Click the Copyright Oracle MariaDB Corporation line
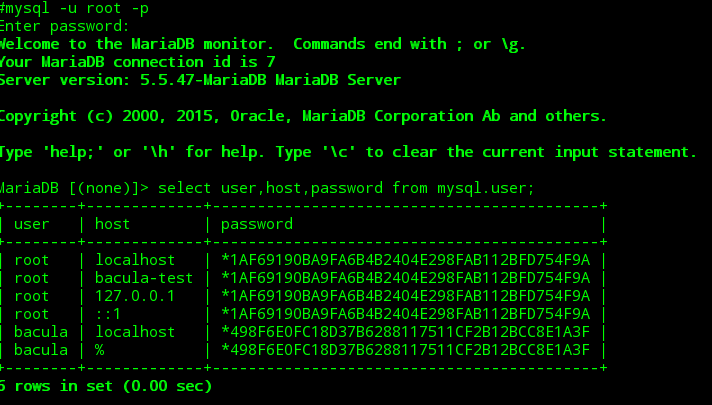The image size is (712, 405). [x=303, y=116]
